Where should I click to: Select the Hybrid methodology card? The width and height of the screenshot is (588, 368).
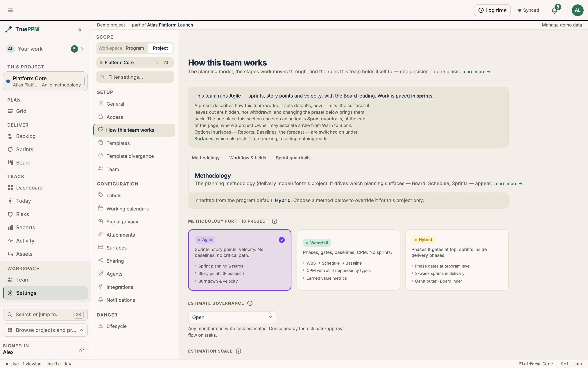coord(457,260)
